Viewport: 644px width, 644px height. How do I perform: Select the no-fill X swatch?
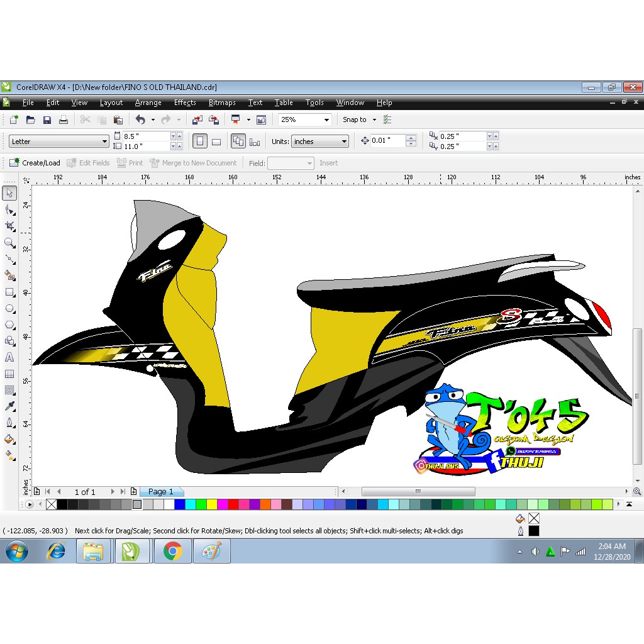pyautogui.click(x=52, y=504)
